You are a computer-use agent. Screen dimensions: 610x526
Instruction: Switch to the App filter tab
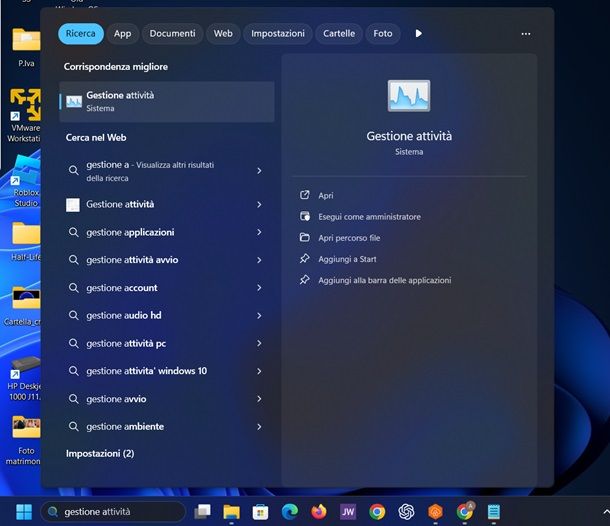pyautogui.click(x=123, y=33)
